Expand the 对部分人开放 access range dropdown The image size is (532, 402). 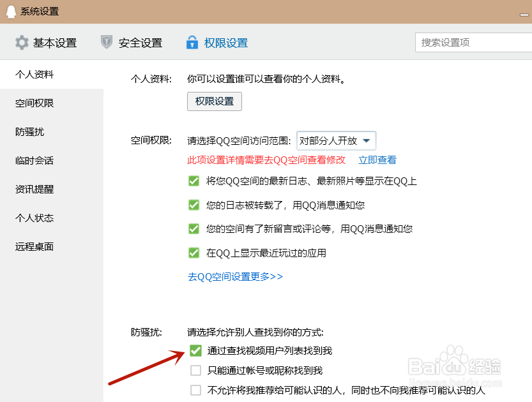336,140
